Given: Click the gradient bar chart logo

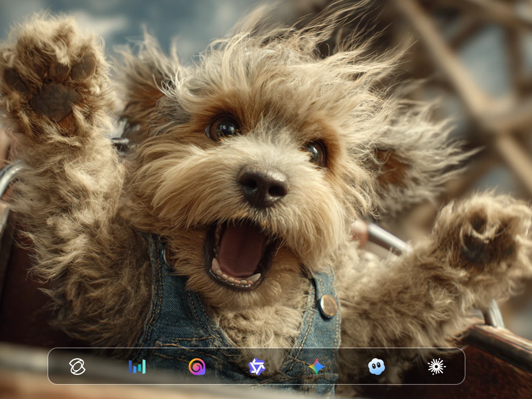Looking at the screenshot, I should click(x=137, y=367).
